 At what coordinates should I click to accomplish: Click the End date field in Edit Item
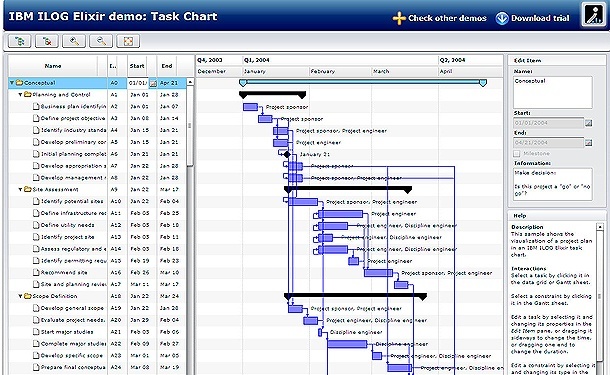pyautogui.click(x=549, y=142)
